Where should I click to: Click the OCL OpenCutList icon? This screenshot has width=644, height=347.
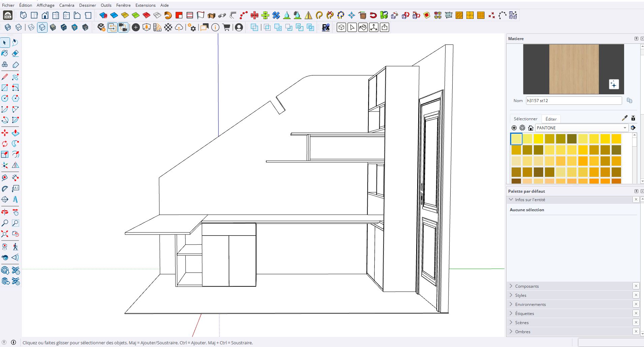pyautogui.click(x=7, y=15)
